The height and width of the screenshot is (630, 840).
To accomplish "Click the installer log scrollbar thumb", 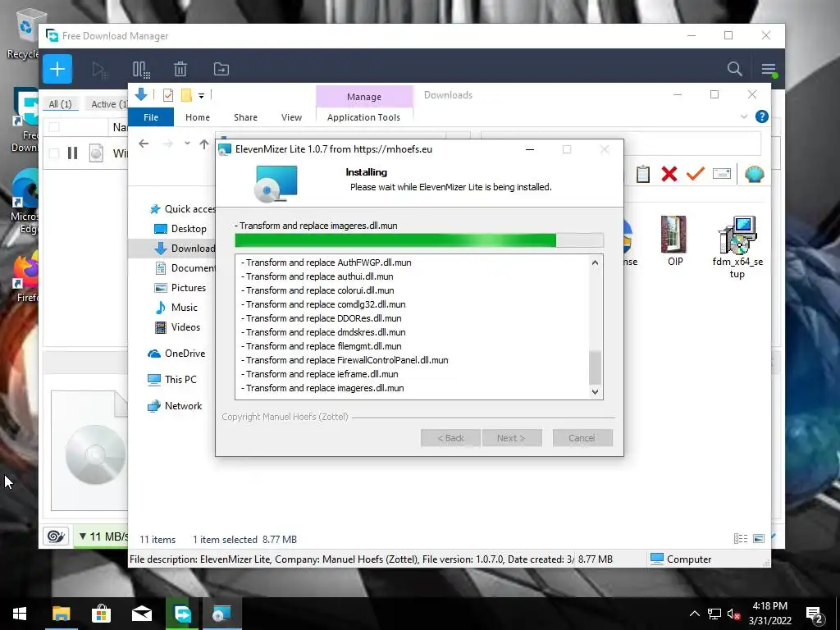I will click(596, 367).
